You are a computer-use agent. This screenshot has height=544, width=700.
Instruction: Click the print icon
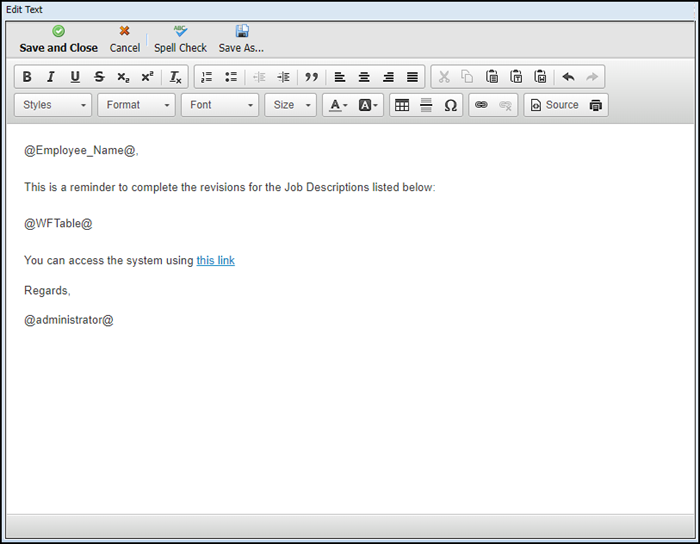point(596,105)
